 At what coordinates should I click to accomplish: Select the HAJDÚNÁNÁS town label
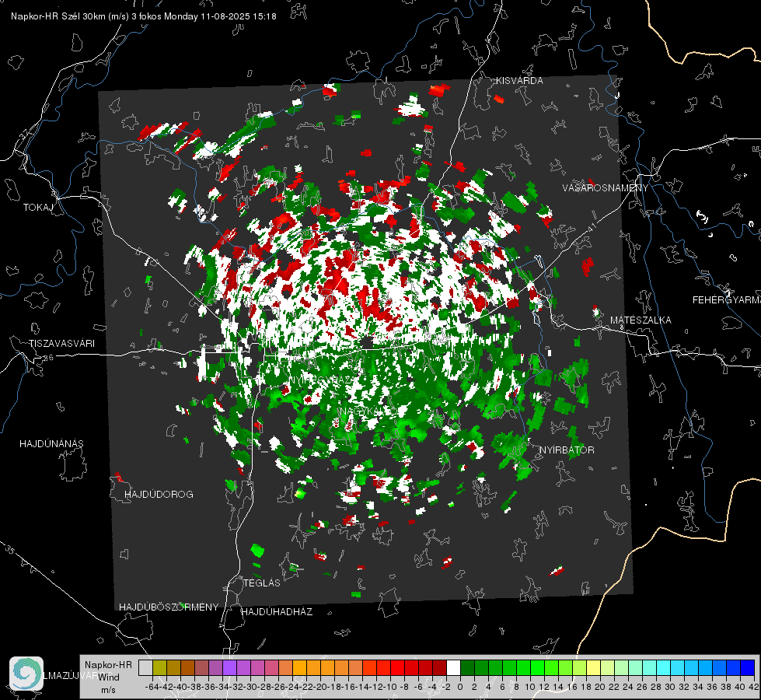[x=51, y=444]
